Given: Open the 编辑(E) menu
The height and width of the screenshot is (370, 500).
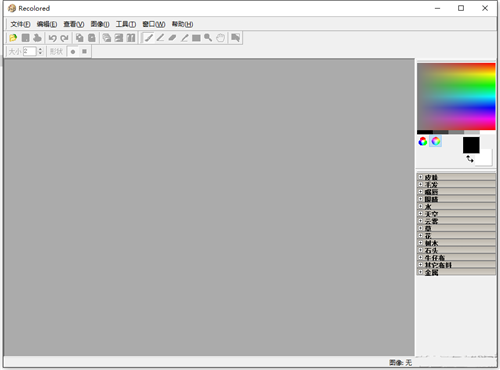Looking at the screenshot, I should tap(47, 24).
